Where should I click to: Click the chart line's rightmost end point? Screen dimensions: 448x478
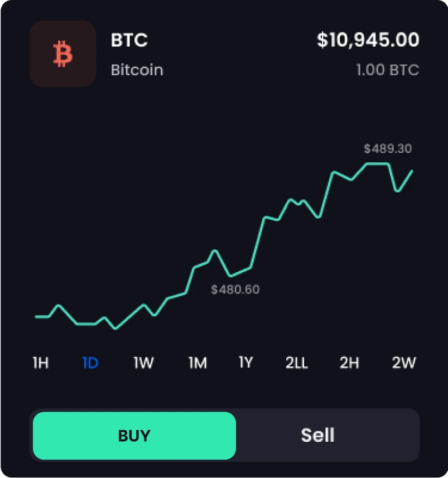click(x=412, y=171)
